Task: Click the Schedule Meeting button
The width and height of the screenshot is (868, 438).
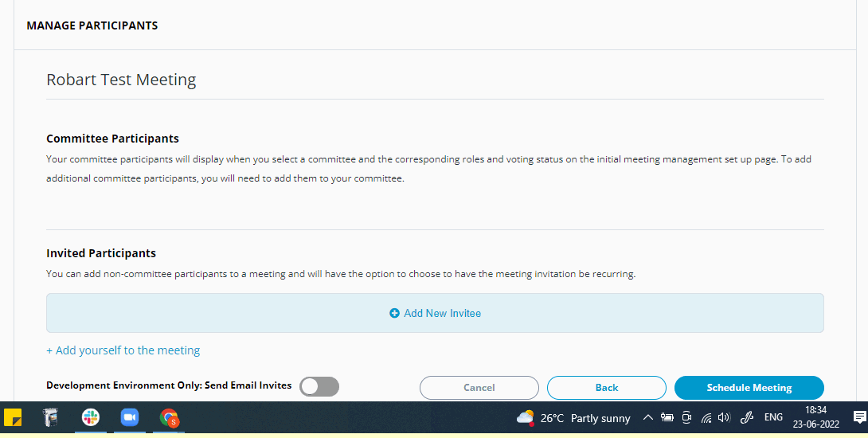Action: point(749,388)
